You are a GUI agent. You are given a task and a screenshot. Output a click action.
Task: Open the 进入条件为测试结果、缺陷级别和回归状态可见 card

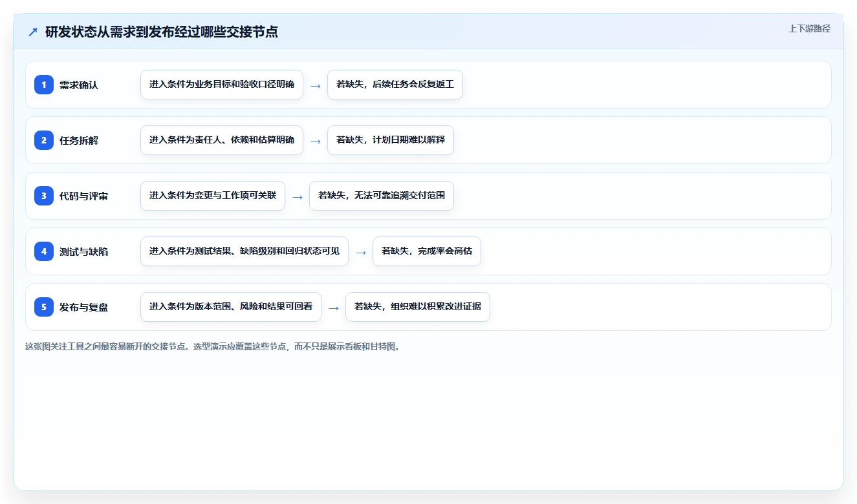244,251
